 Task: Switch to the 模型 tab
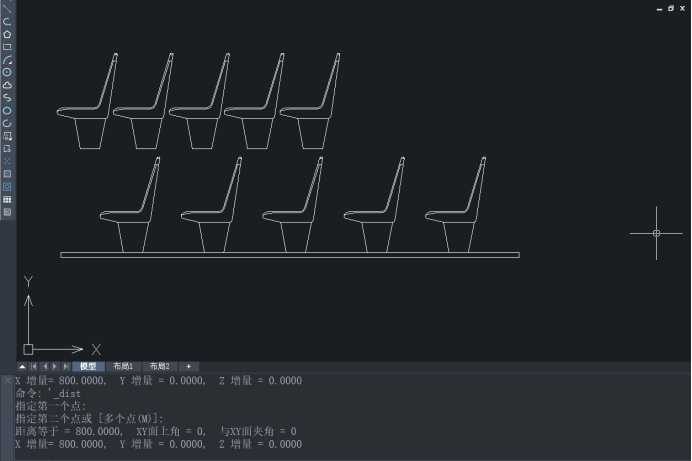(x=88, y=367)
